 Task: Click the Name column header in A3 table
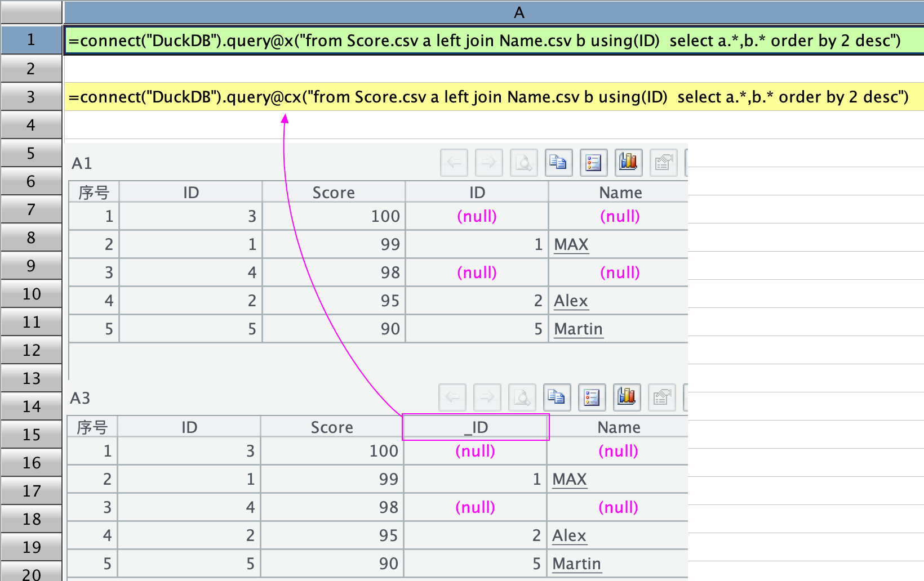(619, 427)
